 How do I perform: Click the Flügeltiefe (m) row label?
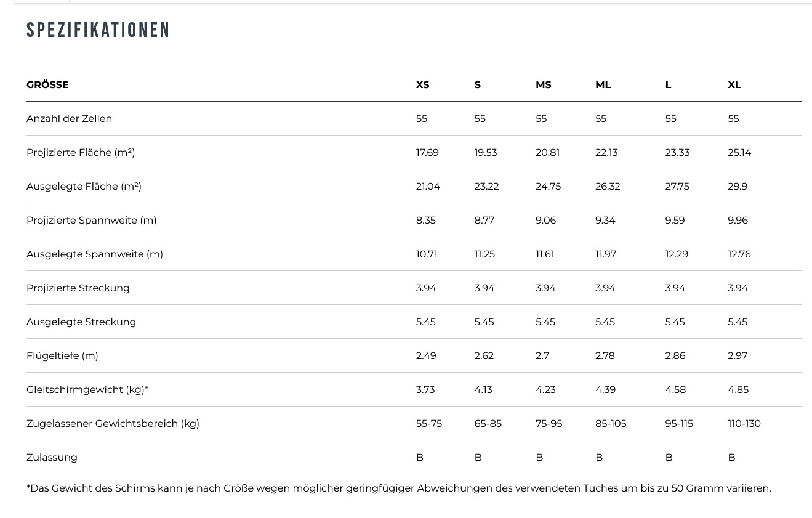point(62,356)
